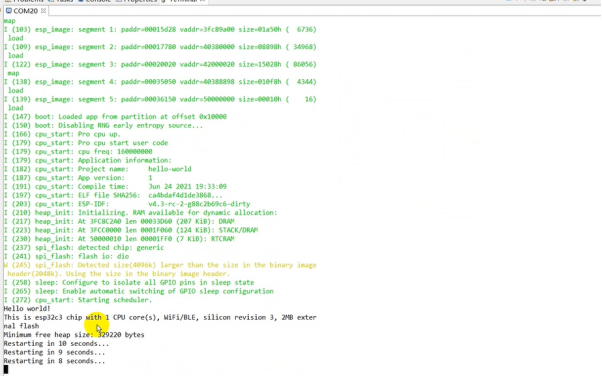Click the heap_init '(207 KiB): DRAM' line
The image size is (602, 376).
point(119,221)
